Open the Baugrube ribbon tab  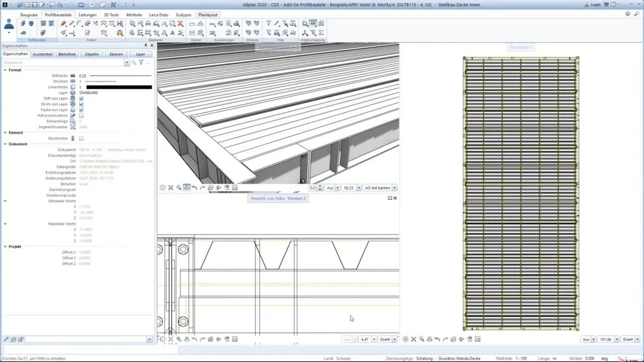pos(29,15)
